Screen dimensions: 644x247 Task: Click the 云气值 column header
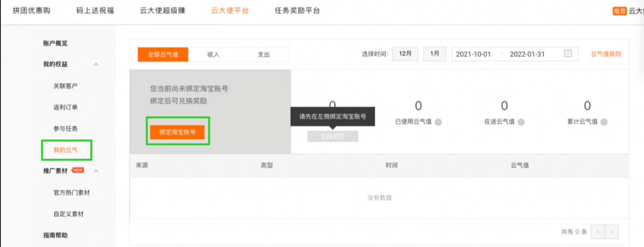tap(520, 165)
